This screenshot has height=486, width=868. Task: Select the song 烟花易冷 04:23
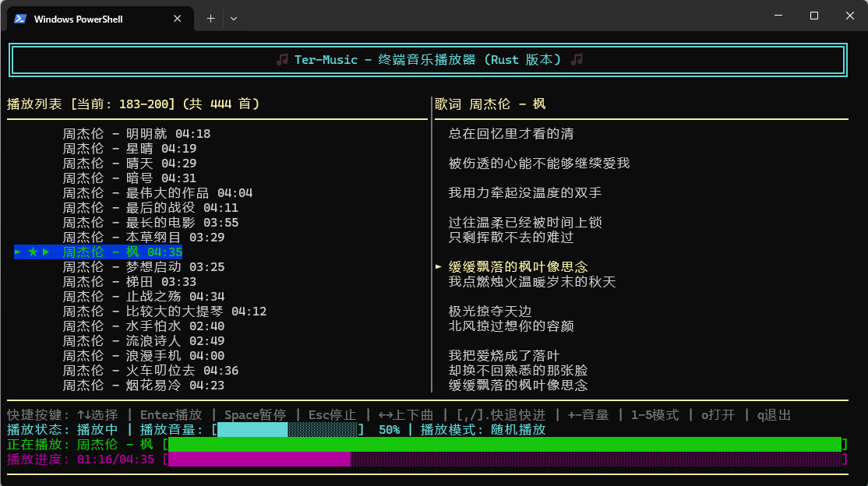coord(143,386)
